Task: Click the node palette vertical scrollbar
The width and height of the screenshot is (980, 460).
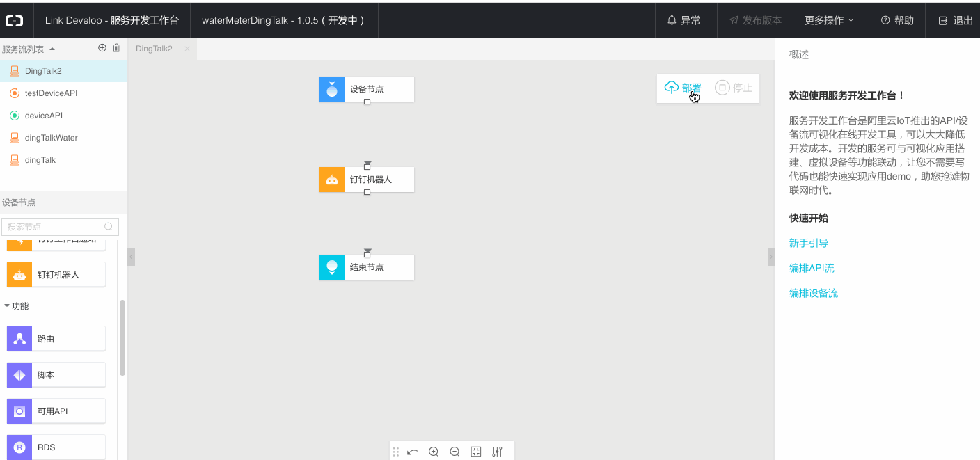Action: coord(122,338)
